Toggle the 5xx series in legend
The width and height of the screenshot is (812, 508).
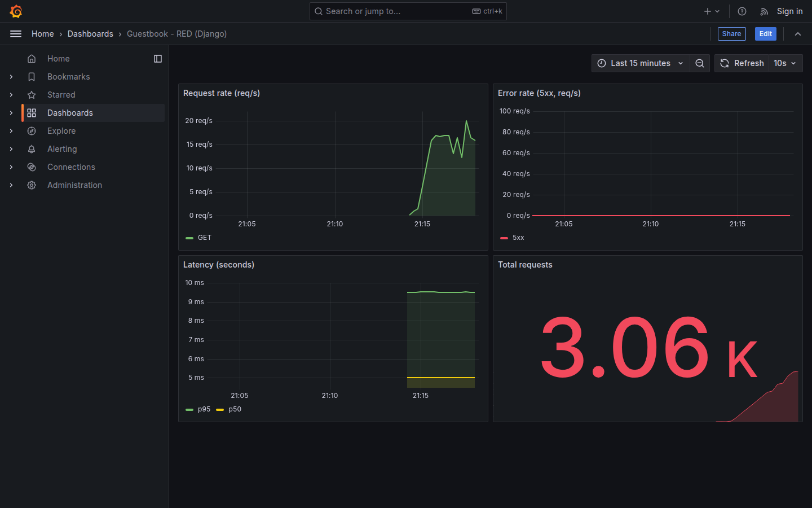(x=518, y=238)
